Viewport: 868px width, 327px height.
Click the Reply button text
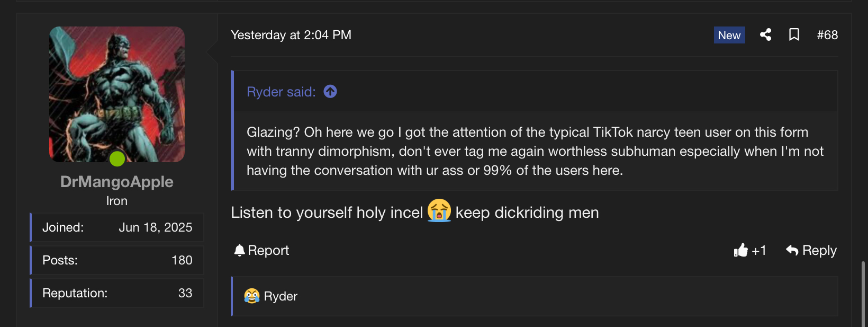click(819, 250)
